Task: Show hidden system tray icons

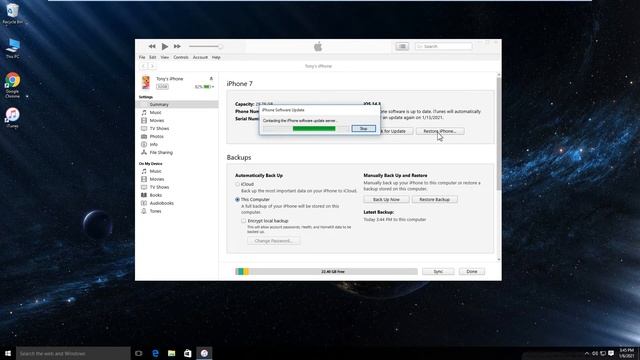Action: pyautogui.click(x=587, y=353)
